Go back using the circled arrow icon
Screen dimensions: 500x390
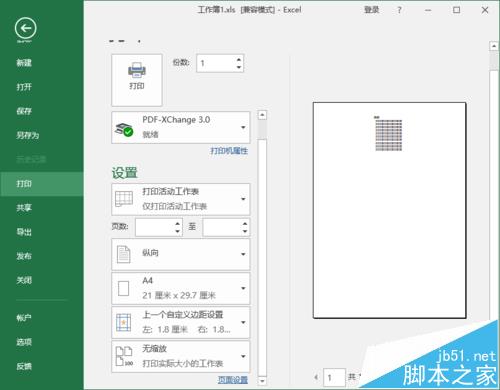click(x=26, y=29)
